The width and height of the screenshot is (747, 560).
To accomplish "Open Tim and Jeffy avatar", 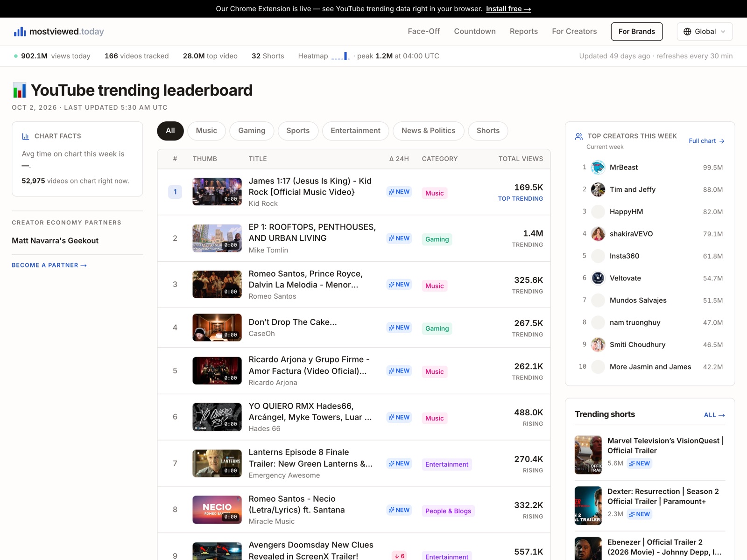I will pyautogui.click(x=598, y=189).
